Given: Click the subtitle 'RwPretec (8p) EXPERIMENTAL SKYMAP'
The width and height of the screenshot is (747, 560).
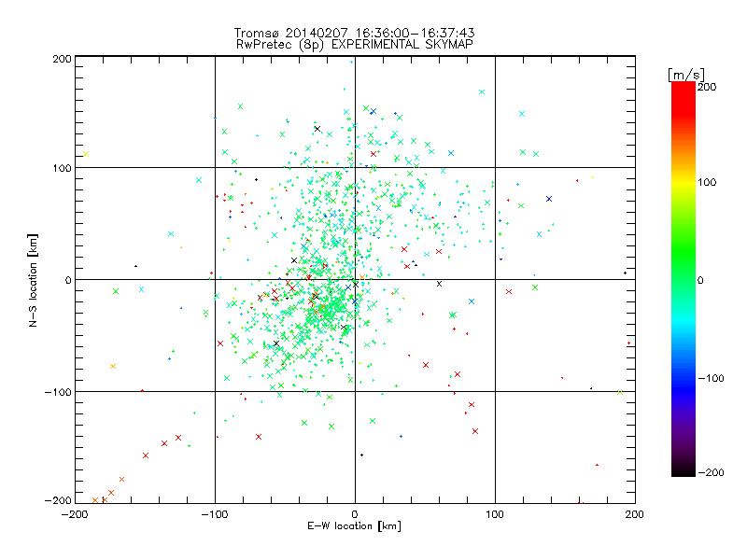Looking at the screenshot, I should point(355,44).
